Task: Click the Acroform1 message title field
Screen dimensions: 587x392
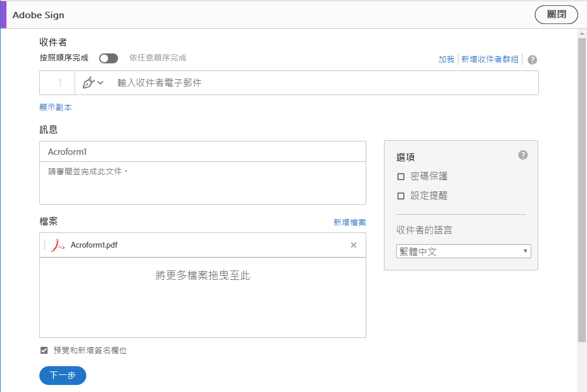Action: tap(203, 152)
